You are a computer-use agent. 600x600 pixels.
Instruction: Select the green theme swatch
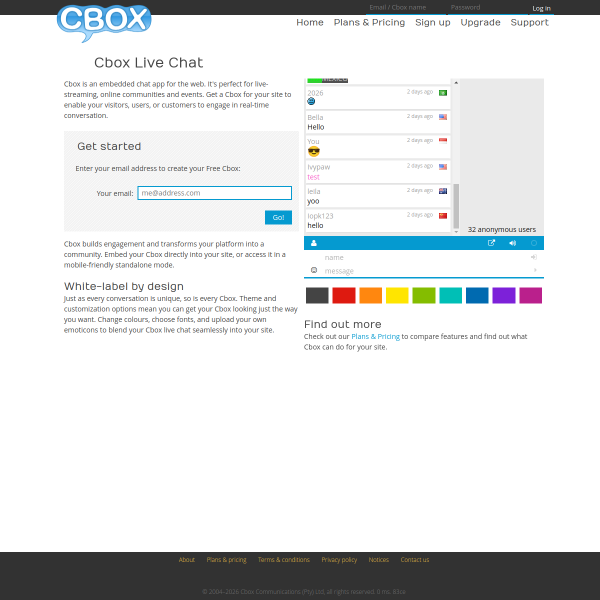(x=424, y=295)
